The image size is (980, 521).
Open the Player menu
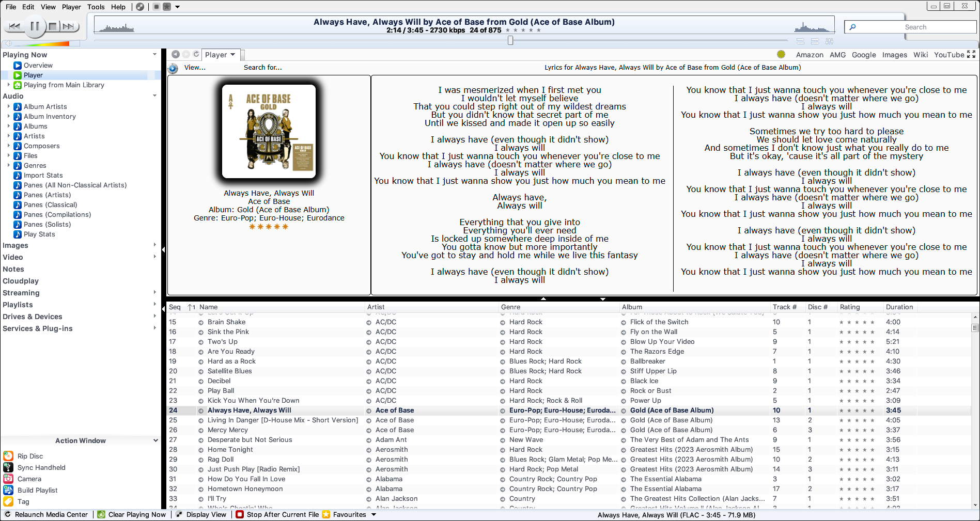[x=71, y=7]
